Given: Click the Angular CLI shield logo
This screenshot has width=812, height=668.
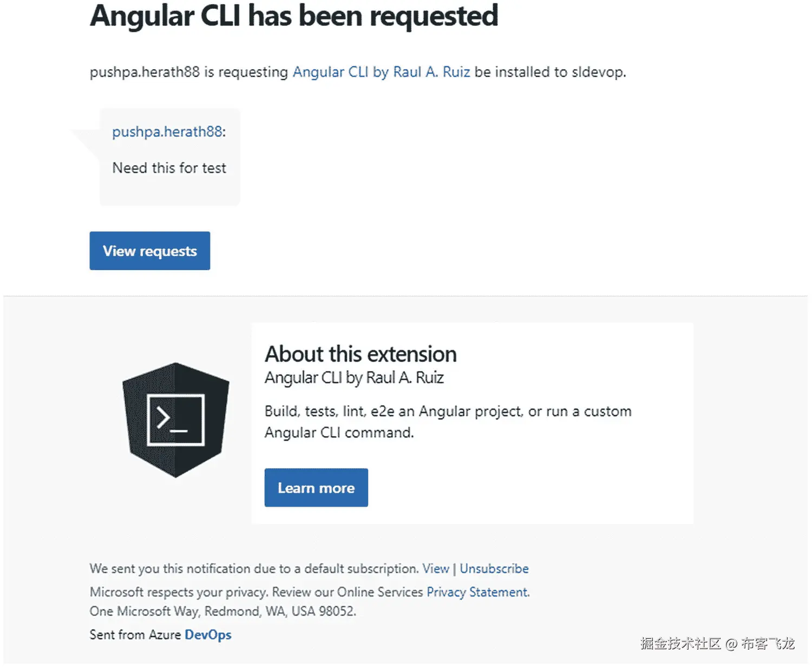Looking at the screenshot, I should click(x=176, y=420).
